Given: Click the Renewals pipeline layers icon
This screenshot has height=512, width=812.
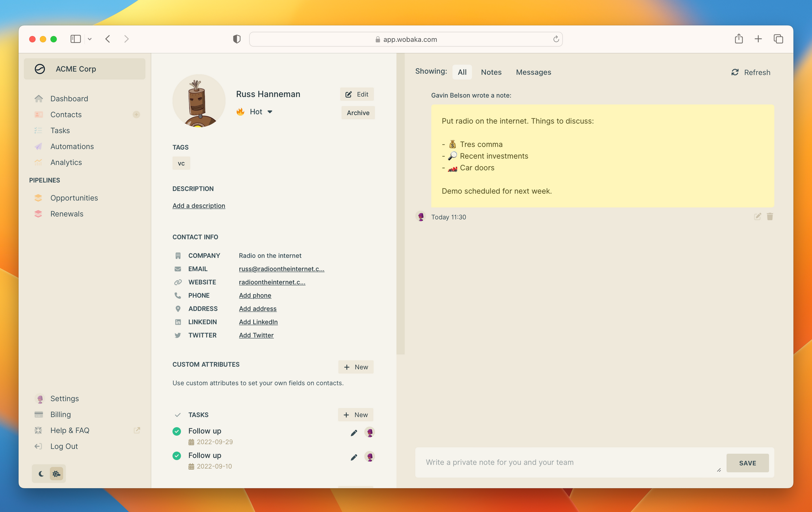Looking at the screenshot, I should (x=39, y=214).
